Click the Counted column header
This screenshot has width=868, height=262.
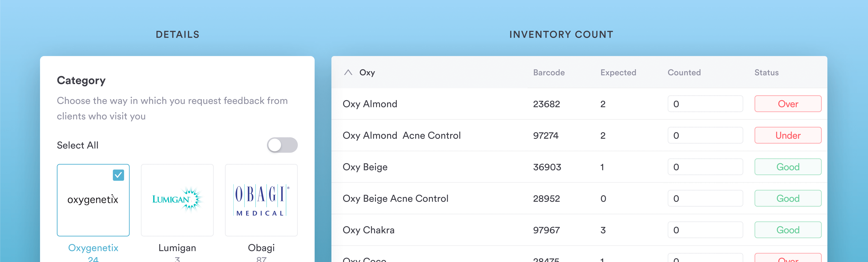[x=684, y=72]
